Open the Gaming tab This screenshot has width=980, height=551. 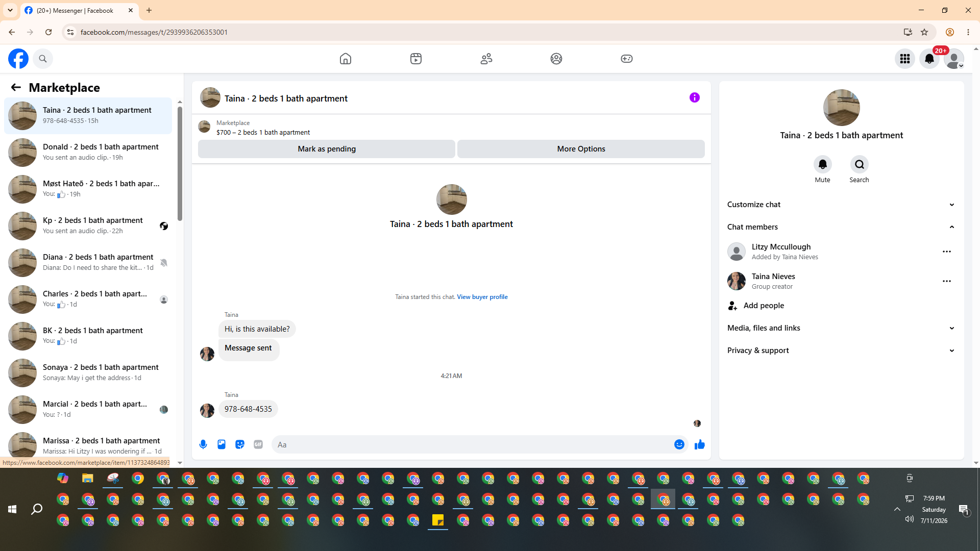coord(627,59)
